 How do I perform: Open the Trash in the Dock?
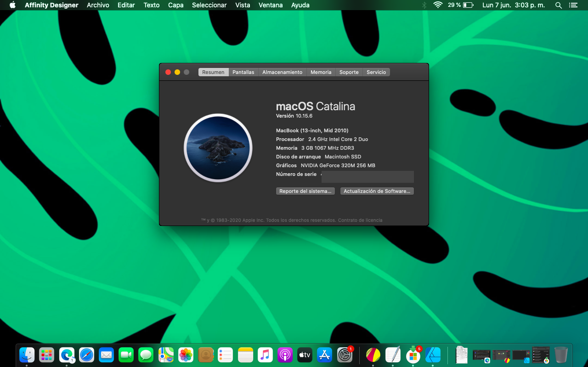pyautogui.click(x=561, y=355)
